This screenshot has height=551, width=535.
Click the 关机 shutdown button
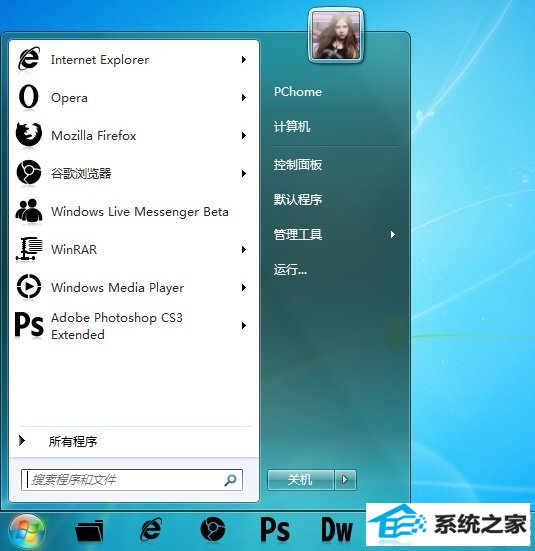[x=300, y=479]
